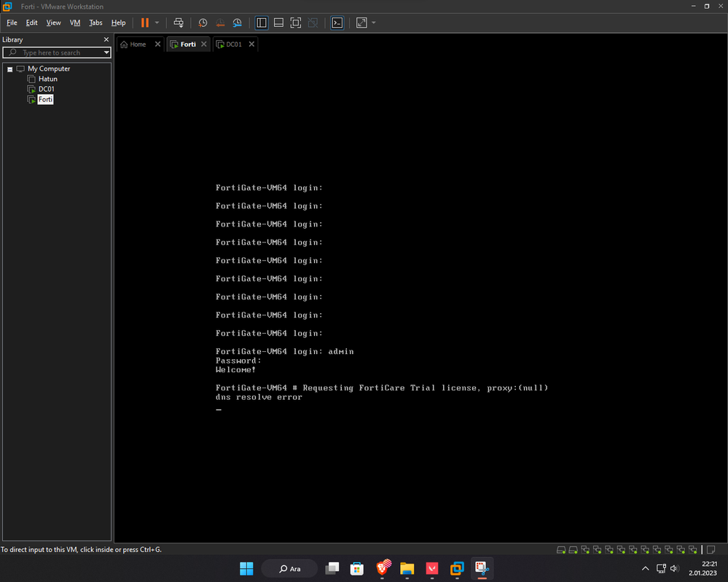Open the View menu

pos(53,23)
